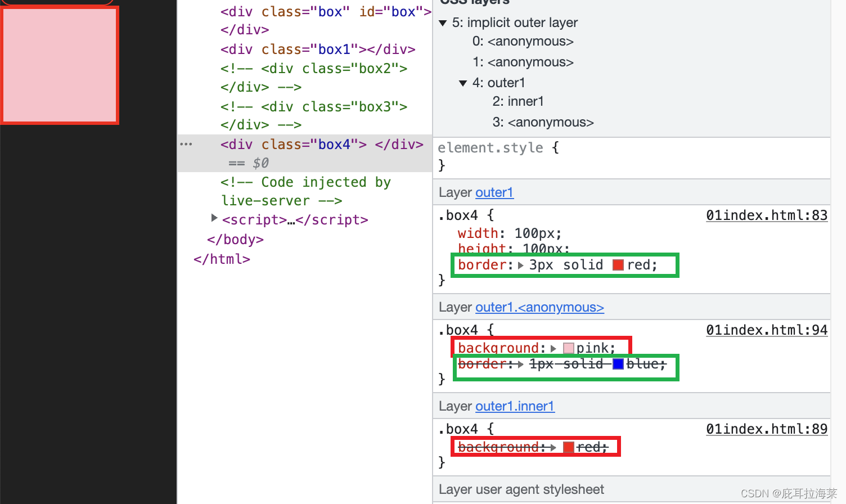Viewport: 846px width, 504px height.
Task: Expand the blue border shorthand property
Action: coord(521,364)
